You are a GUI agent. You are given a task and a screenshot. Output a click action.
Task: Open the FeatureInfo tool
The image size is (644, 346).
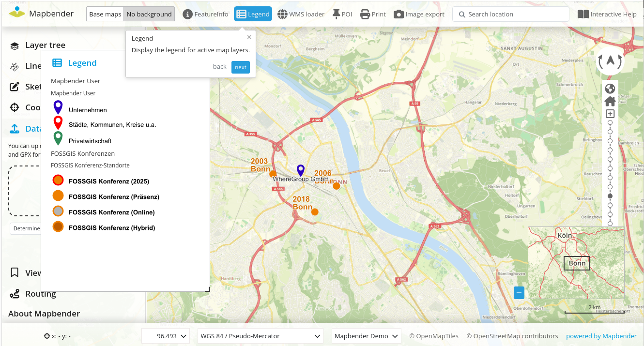(205, 14)
